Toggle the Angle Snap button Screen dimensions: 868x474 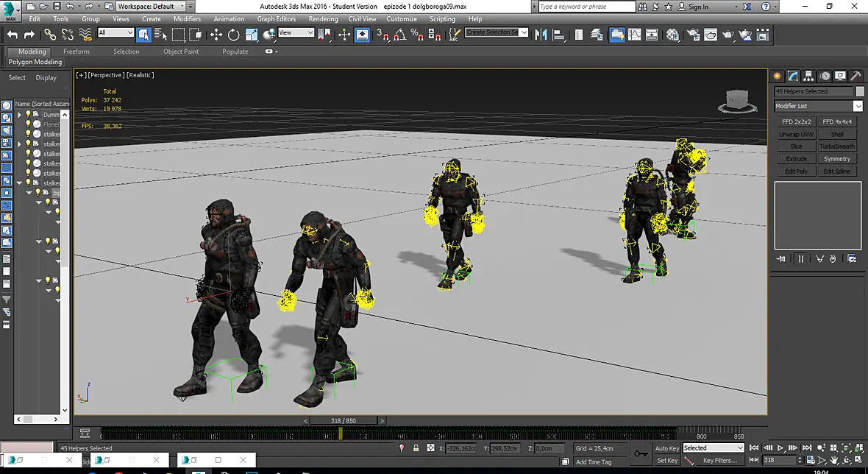399,35
